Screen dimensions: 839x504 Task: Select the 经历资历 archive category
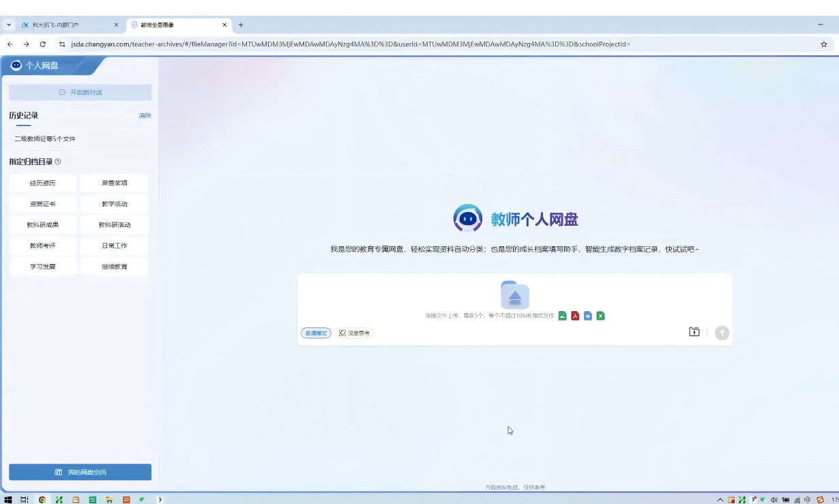(x=42, y=182)
